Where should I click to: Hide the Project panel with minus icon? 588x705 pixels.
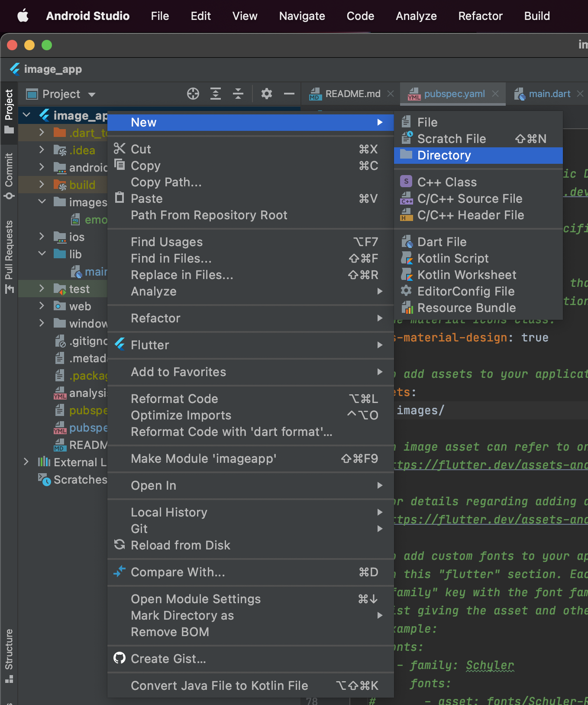click(x=289, y=94)
